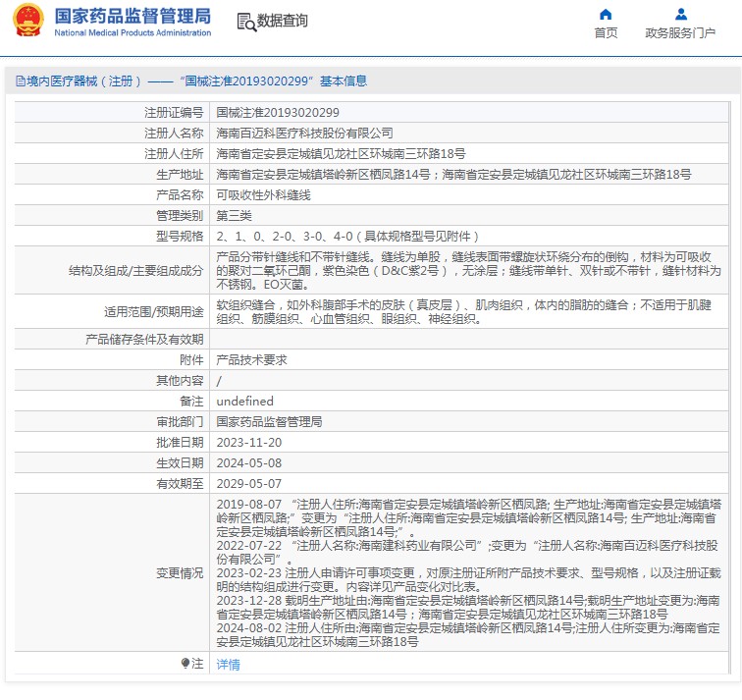Click product name 可吸收性外科缝线
The image size is (742, 700).
pyautogui.click(x=263, y=195)
